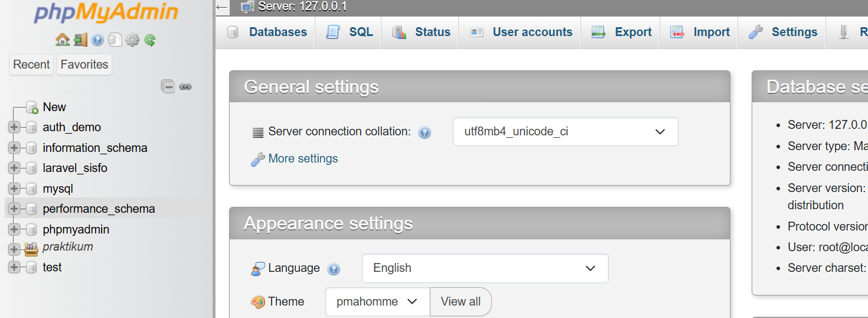The width and height of the screenshot is (868, 318).
Task: Click the laravel_sisfo database icon
Action: point(31,168)
